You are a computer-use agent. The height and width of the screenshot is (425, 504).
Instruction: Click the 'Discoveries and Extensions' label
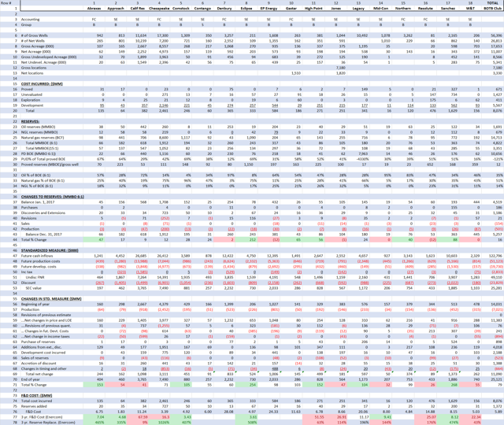click(x=43, y=213)
